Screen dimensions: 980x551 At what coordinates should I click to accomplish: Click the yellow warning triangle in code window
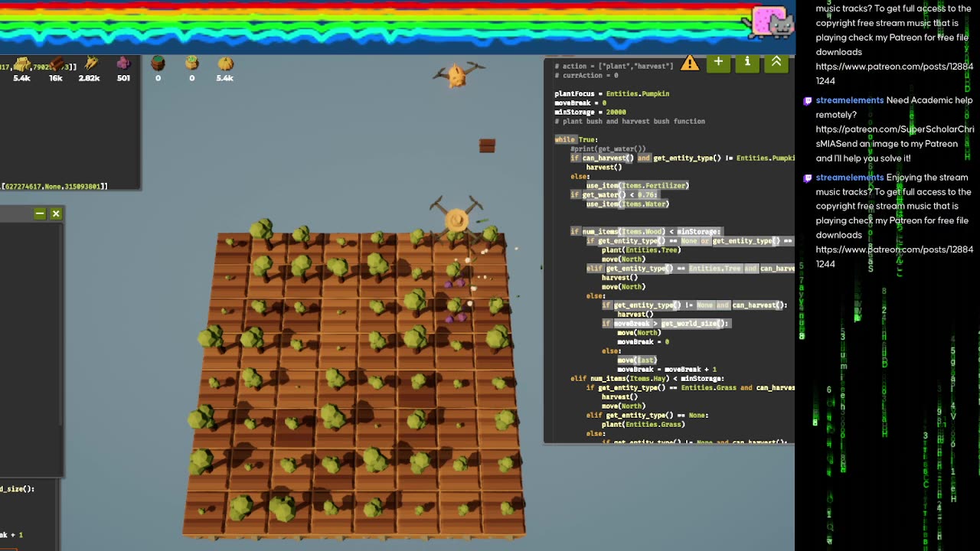click(x=690, y=63)
